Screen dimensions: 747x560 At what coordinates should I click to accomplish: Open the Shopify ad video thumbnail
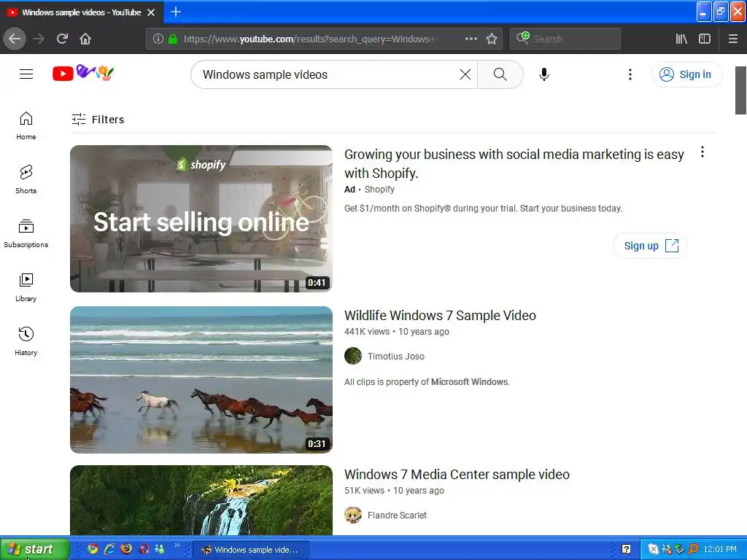201,219
